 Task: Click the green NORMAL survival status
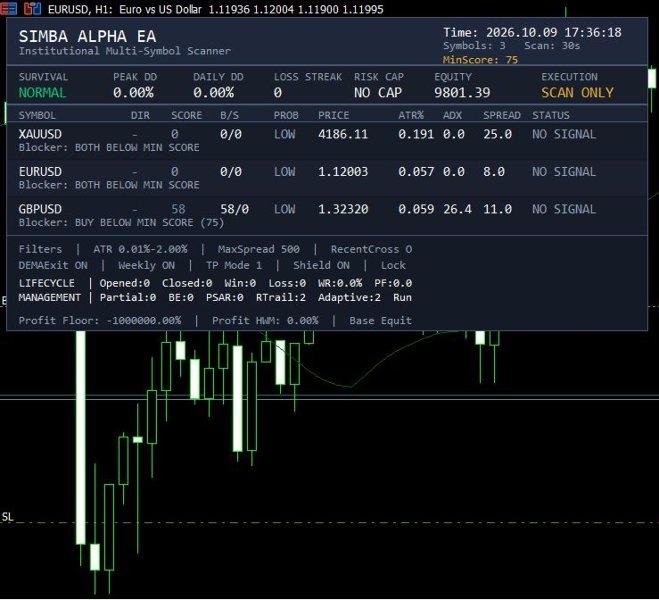pyautogui.click(x=42, y=92)
